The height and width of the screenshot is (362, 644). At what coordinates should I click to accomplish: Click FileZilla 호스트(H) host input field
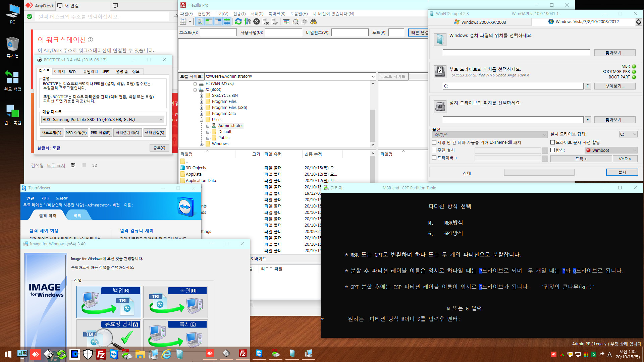coord(218,33)
